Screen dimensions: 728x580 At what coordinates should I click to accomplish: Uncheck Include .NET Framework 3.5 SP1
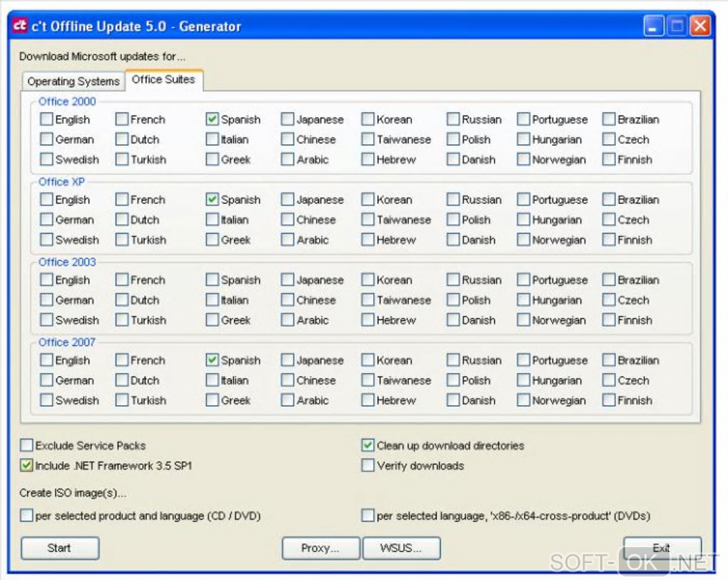pyautogui.click(x=26, y=465)
